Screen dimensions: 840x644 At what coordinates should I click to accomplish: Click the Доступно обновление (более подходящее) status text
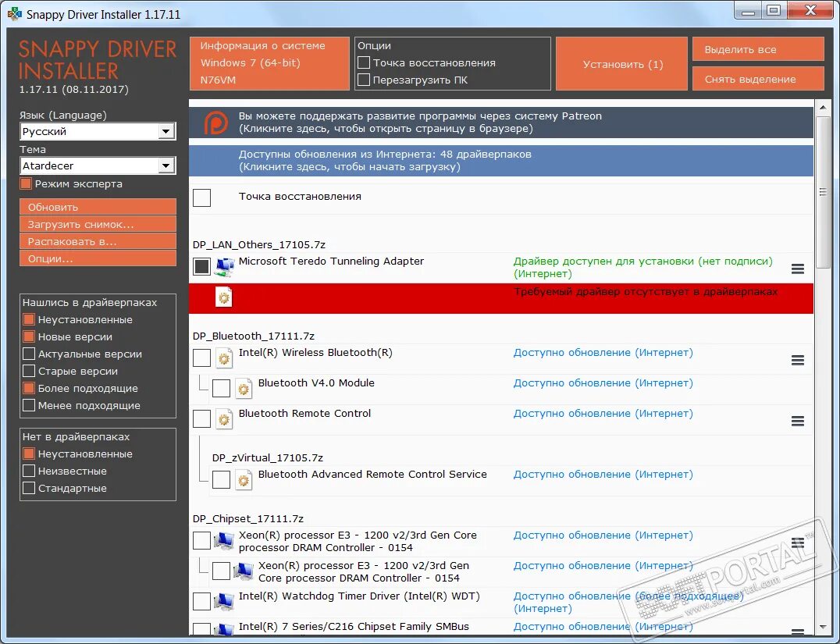pos(628,602)
